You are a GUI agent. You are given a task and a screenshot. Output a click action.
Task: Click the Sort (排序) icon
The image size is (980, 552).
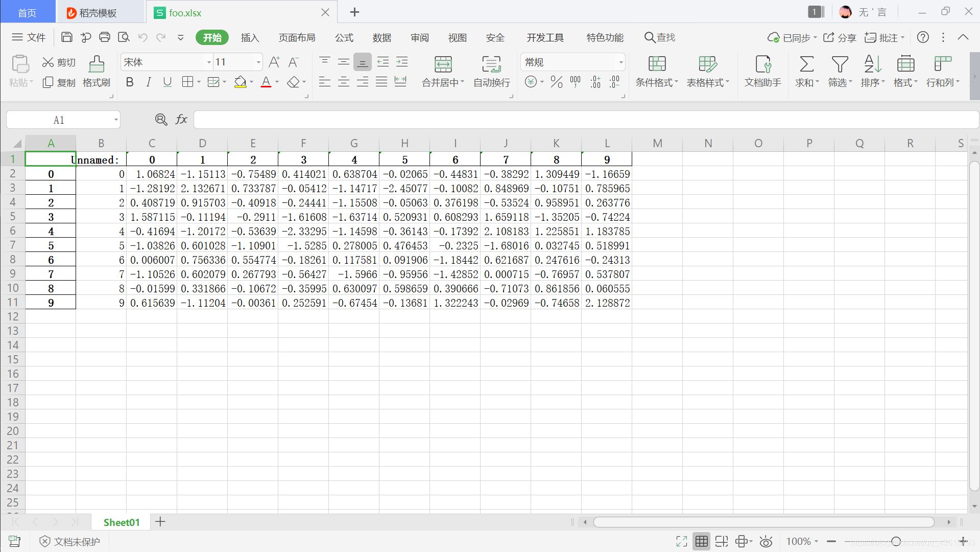click(x=873, y=64)
